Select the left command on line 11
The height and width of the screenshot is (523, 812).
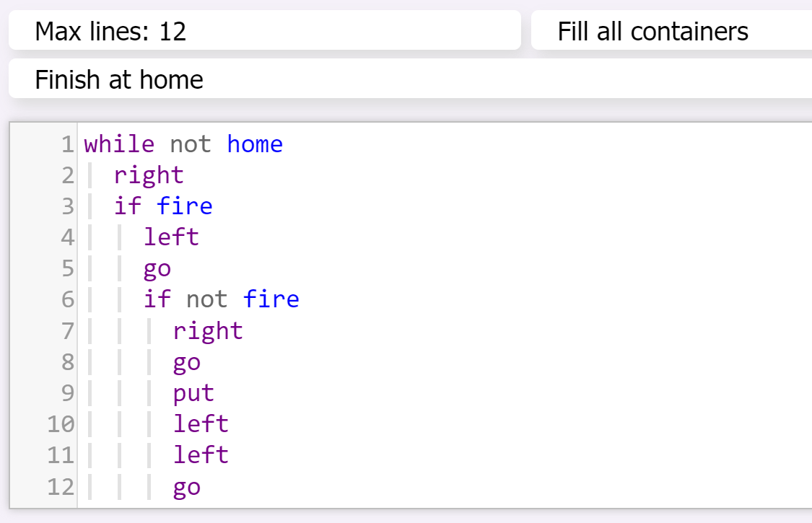point(201,454)
